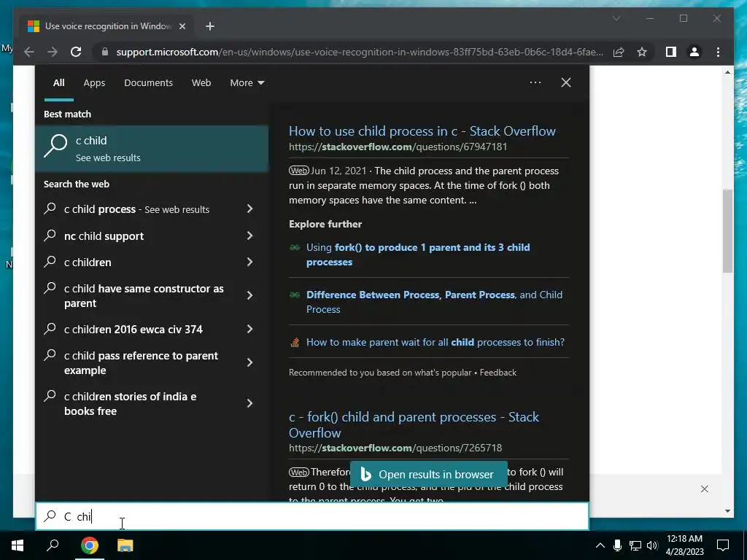Image resolution: width=747 pixels, height=560 pixels.
Task: Dismiss the bottom page banner X
Action: pos(704,489)
